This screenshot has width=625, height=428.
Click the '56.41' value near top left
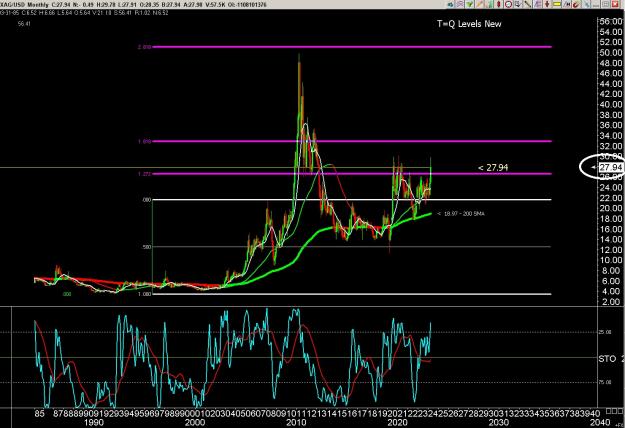(x=24, y=24)
